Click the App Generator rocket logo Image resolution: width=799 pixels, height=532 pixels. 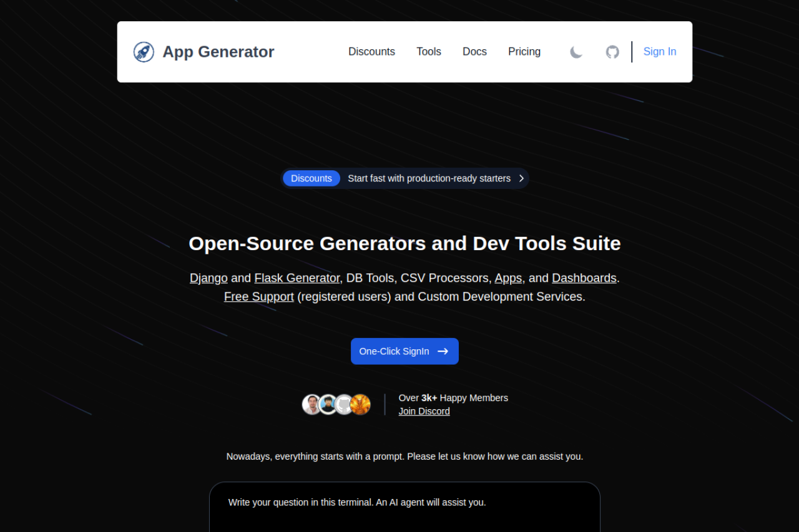tap(144, 52)
